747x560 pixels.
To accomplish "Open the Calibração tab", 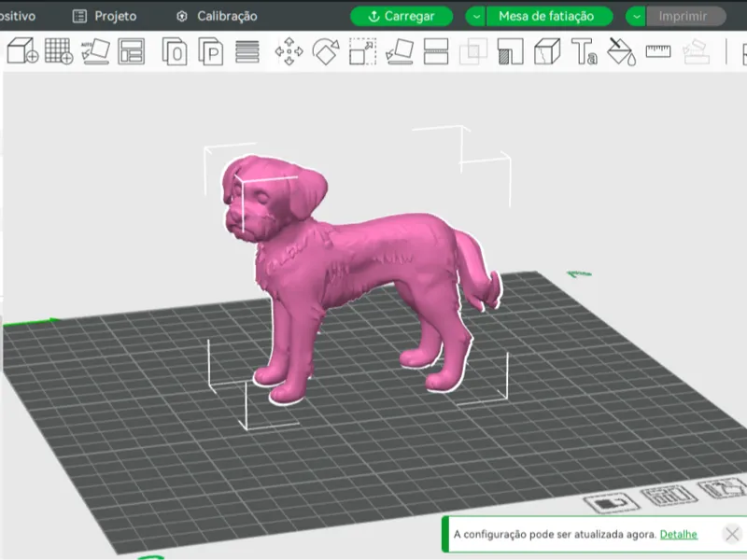I will tap(217, 16).
